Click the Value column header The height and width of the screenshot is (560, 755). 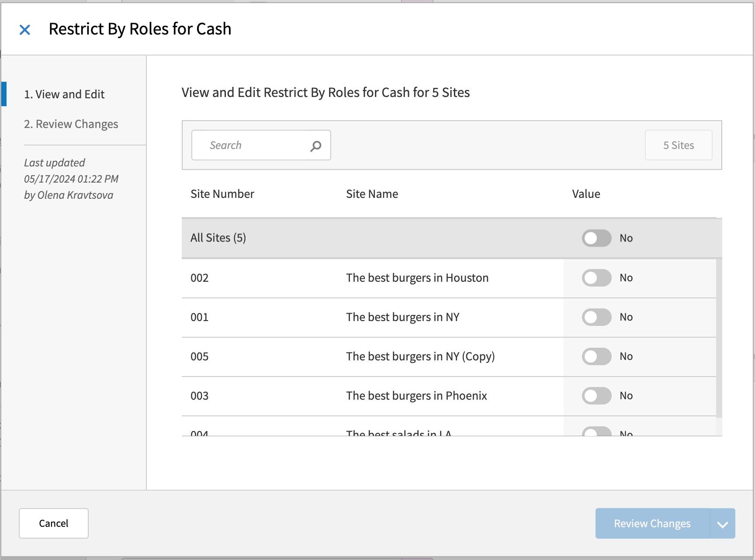click(586, 194)
